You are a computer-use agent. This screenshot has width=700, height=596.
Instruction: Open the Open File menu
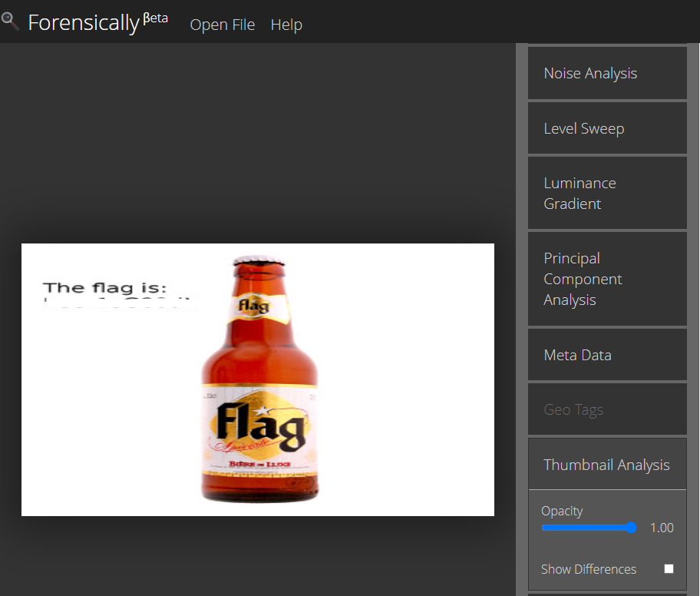[223, 25]
